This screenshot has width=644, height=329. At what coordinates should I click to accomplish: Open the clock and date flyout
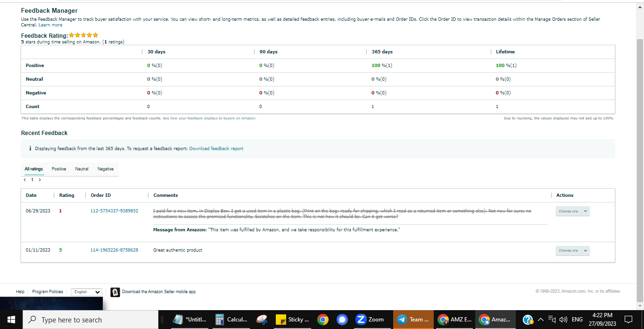coord(602,320)
